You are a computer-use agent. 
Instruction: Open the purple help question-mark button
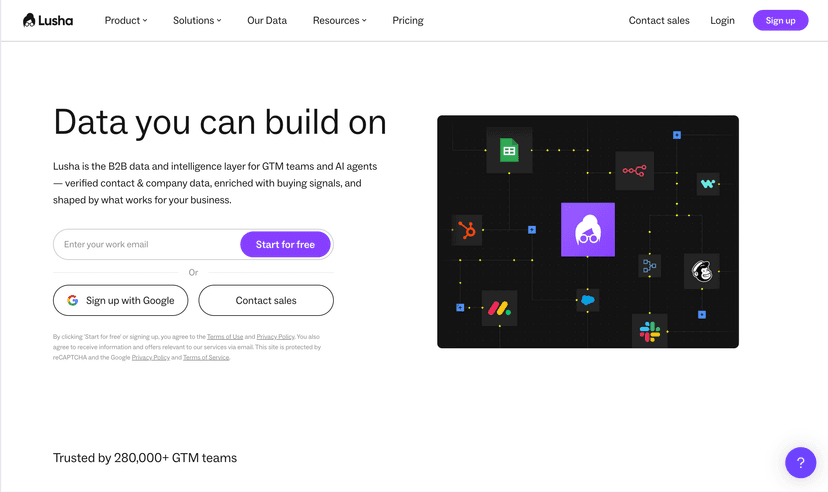[801, 462]
